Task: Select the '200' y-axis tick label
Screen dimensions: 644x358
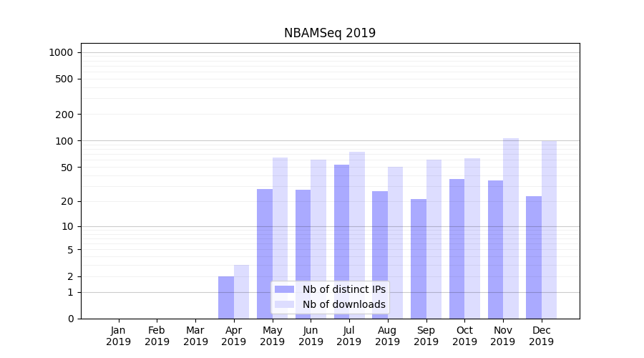Action: pos(64,115)
